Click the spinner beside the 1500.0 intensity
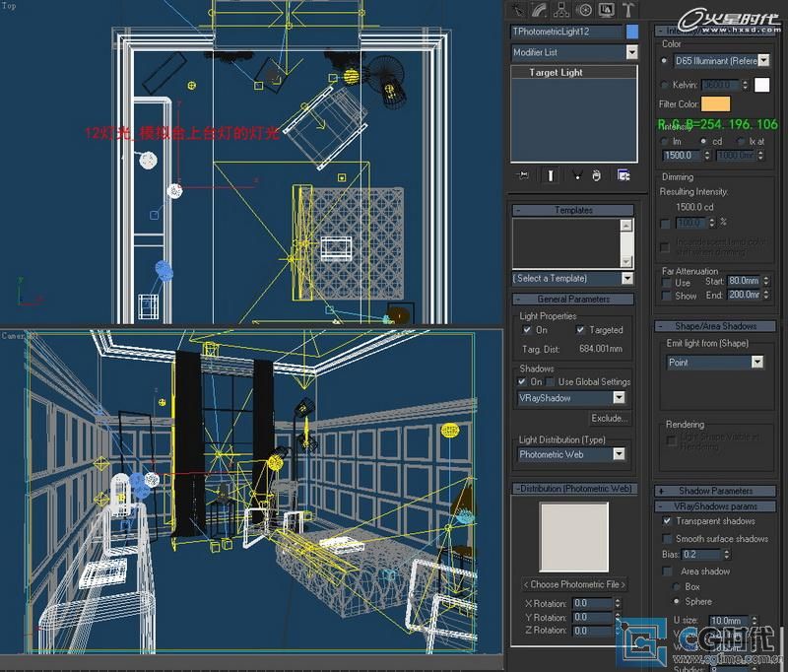 click(707, 156)
